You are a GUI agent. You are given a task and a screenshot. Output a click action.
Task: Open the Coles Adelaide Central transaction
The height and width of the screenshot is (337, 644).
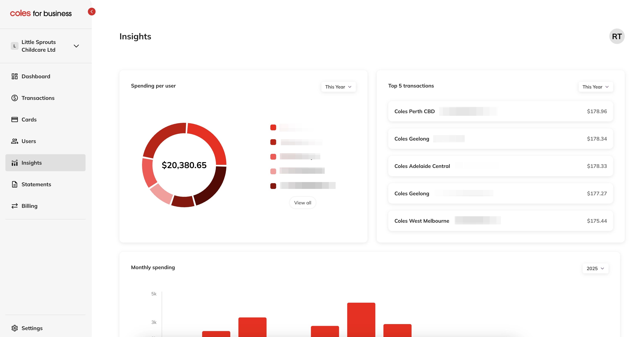(x=500, y=166)
